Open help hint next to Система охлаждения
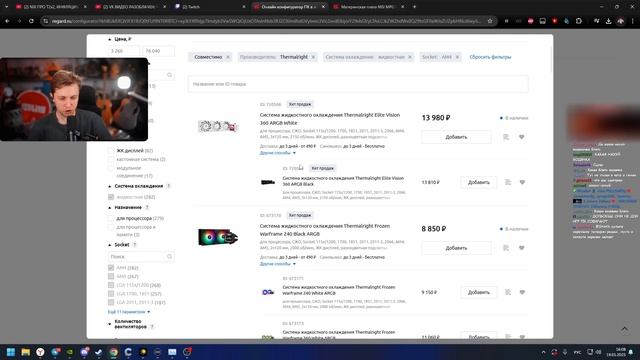640x360 pixels. coord(168,186)
